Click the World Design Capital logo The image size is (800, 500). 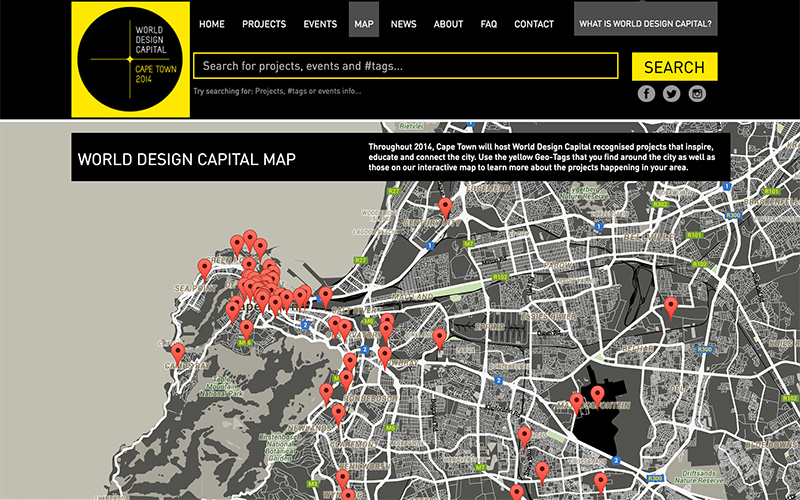131,60
